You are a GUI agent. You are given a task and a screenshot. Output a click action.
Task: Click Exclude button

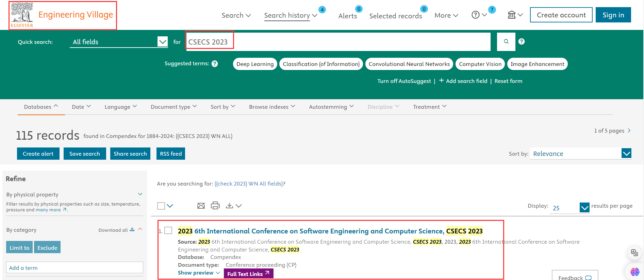pyautogui.click(x=47, y=247)
